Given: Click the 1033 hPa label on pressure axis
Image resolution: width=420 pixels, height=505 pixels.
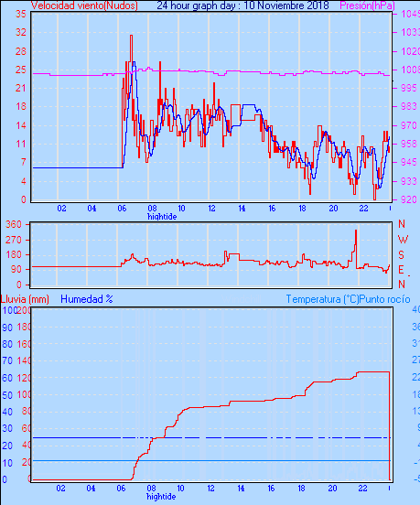Looking at the screenshot, I should 410,33.
